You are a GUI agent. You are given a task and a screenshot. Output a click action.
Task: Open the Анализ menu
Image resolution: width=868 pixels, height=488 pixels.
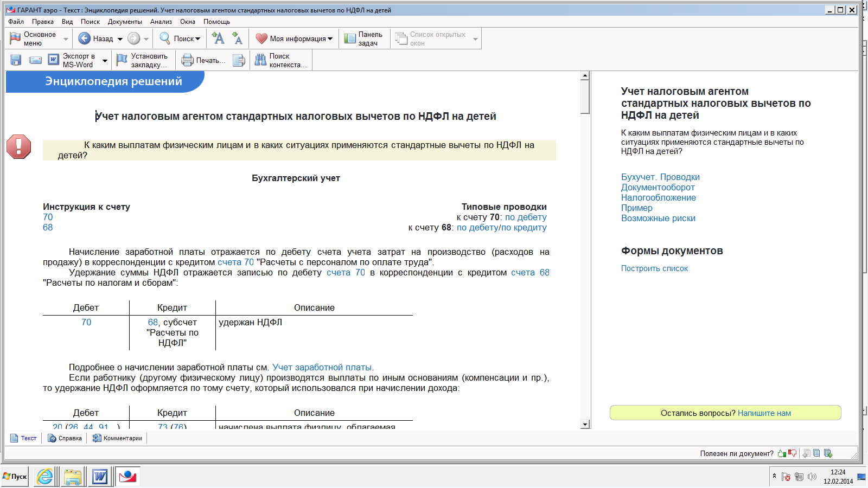[161, 22]
